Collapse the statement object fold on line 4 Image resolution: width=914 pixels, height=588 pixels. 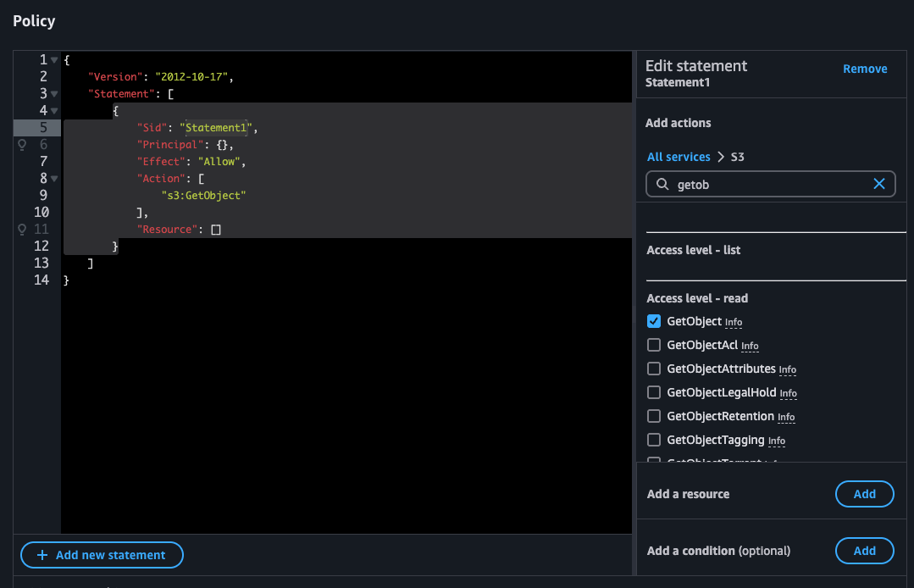click(54, 111)
